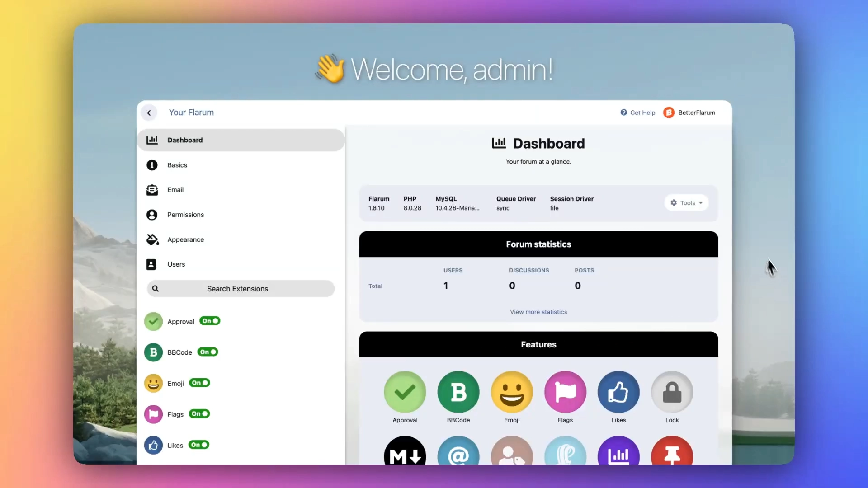
Task: Select the BBCode feature icon
Action: (x=458, y=391)
